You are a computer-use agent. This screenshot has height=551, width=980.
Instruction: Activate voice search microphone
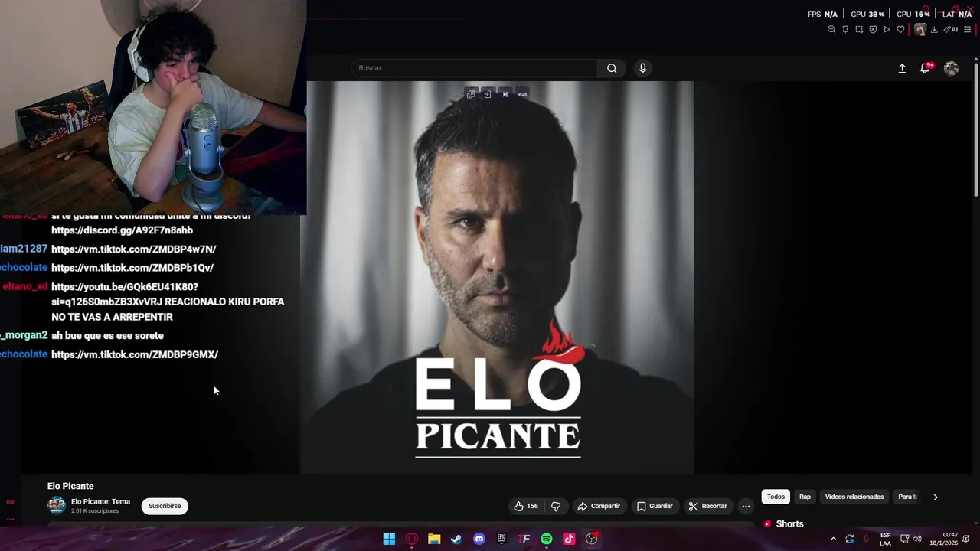[x=642, y=68]
